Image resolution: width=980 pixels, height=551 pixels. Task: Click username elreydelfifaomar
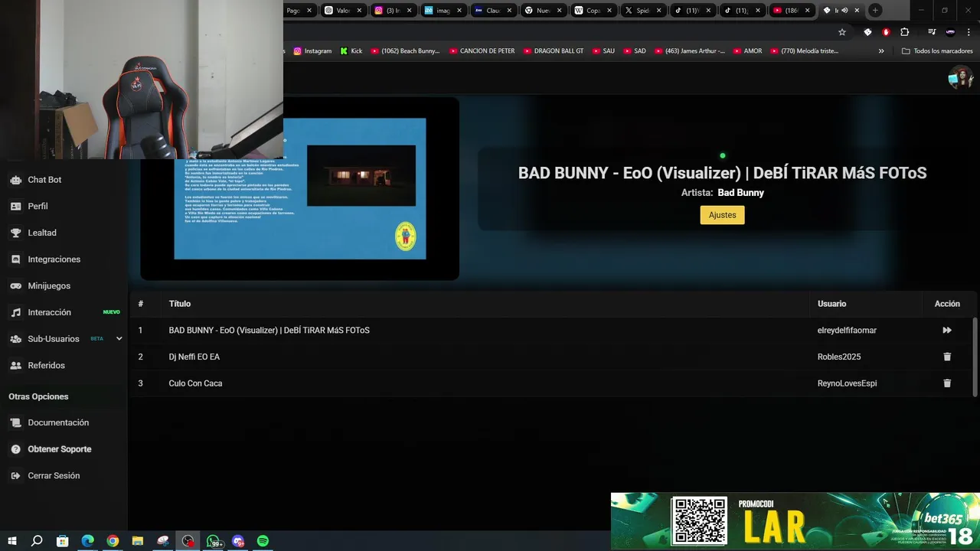847,331
